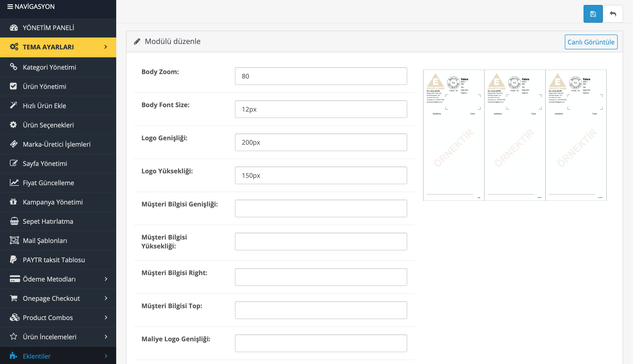
Task: Click the invoice template preview thumbnail
Action: (515, 135)
